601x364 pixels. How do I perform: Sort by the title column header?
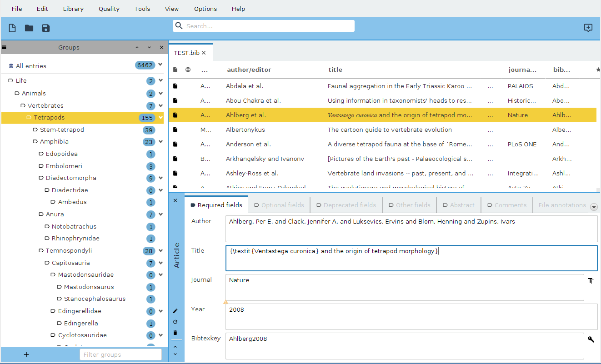click(335, 70)
